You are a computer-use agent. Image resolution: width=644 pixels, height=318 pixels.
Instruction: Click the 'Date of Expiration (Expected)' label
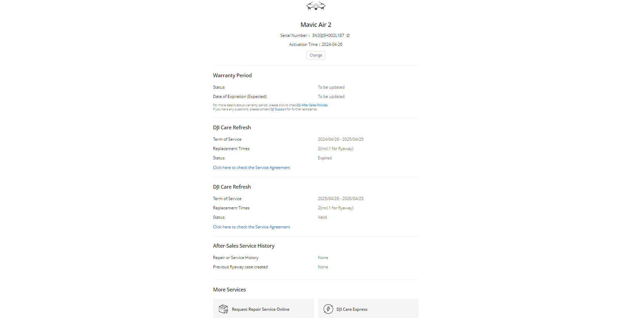(240, 97)
